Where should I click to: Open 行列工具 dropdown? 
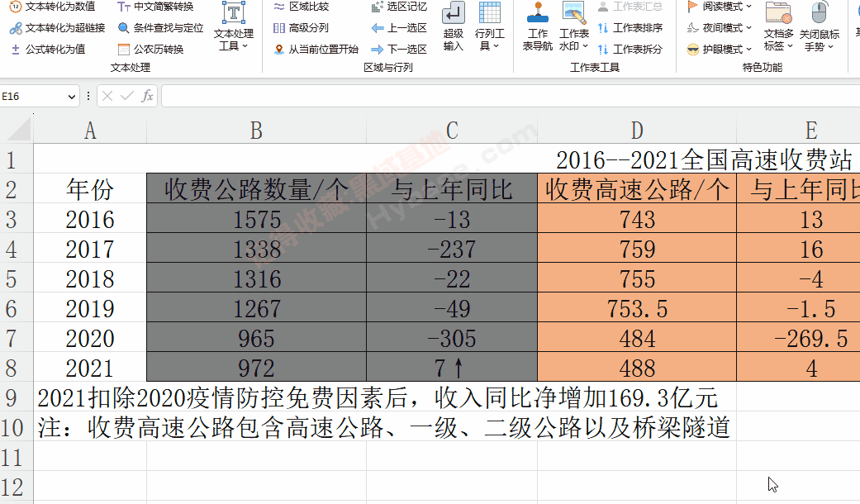[489, 26]
